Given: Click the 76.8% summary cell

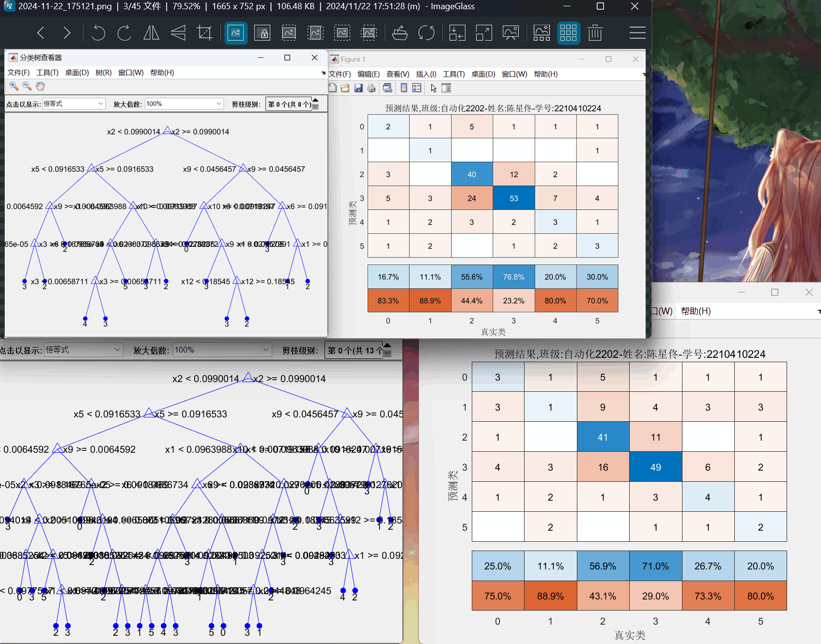Looking at the screenshot, I should [514, 277].
